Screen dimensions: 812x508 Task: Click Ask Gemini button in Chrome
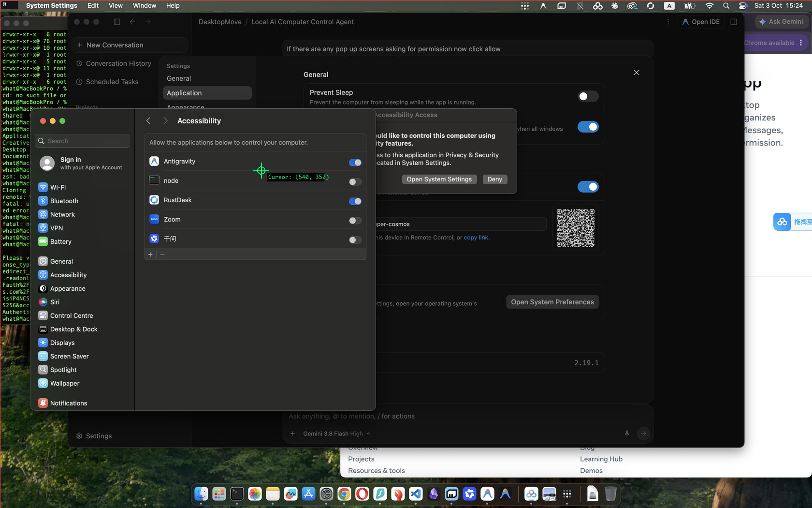(781, 22)
